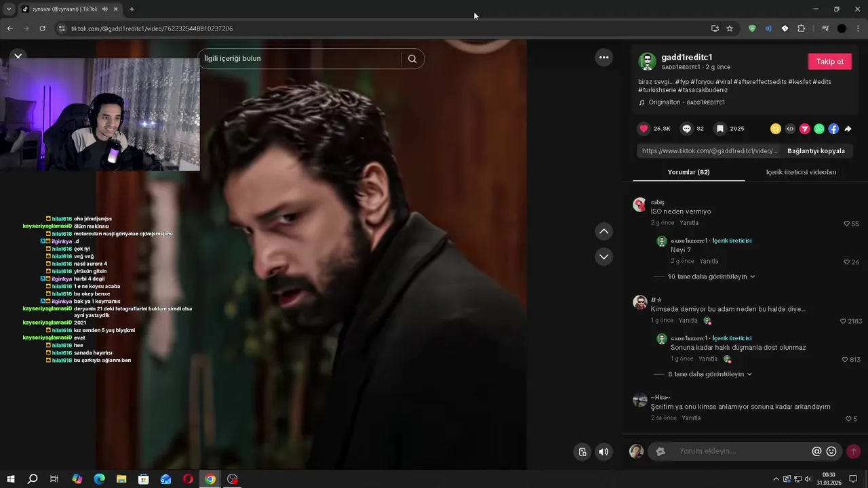Like reply with 813 likes
The height and width of the screenshot is (488, 868).
click(845, 359)
